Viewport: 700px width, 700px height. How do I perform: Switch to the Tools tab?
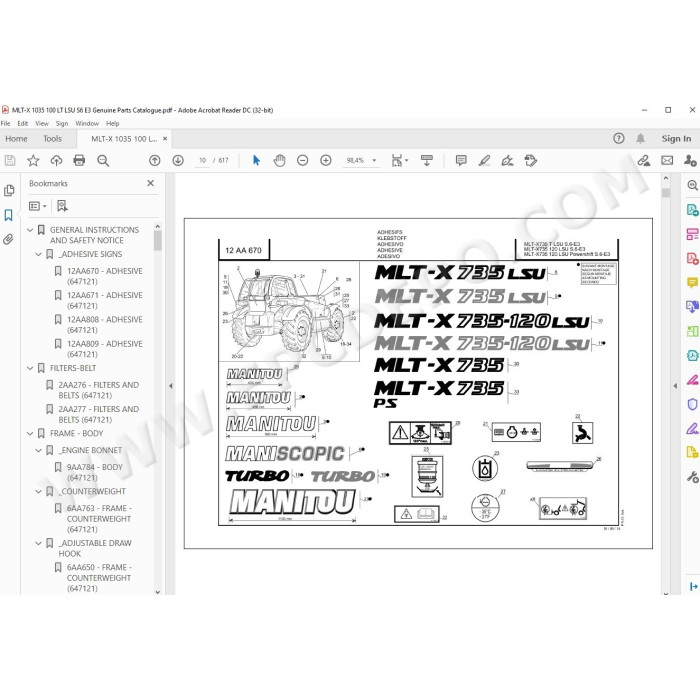coord(52,139)
